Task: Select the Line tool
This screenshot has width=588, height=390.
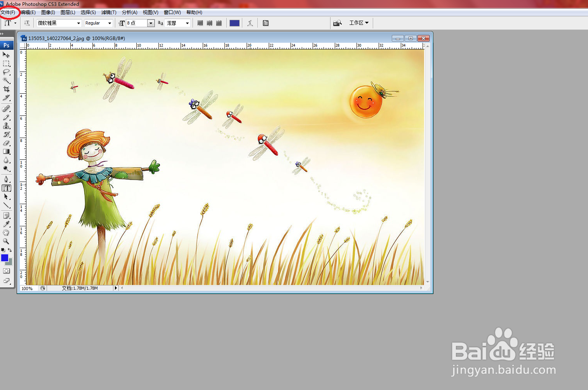Action: click(x=6, y=205)
